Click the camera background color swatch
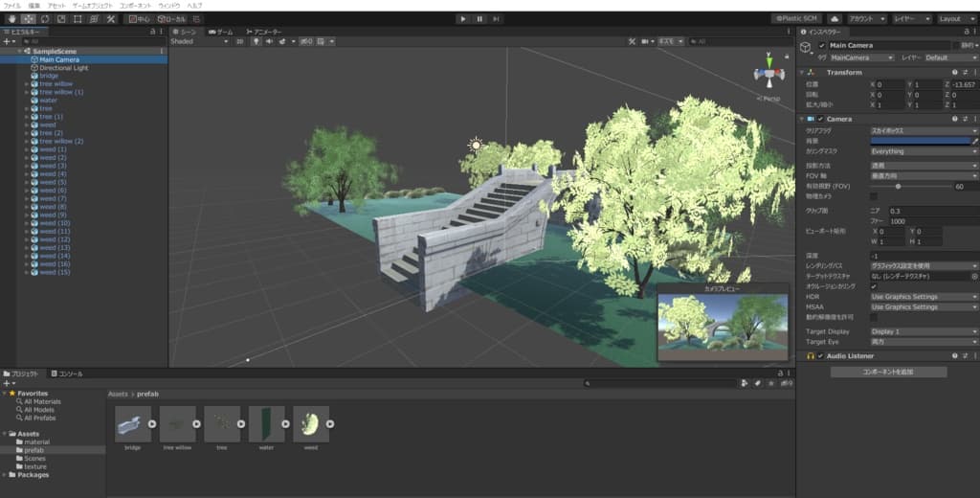The width and height of the screenshot is (980, 498). pyautogui.click(x=920, y=141)
